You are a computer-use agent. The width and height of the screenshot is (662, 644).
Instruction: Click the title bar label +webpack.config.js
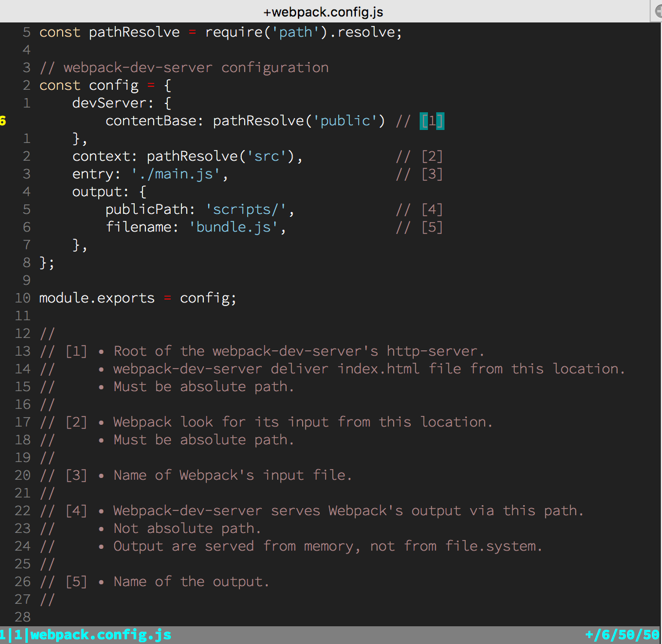[x=323, y=11]
